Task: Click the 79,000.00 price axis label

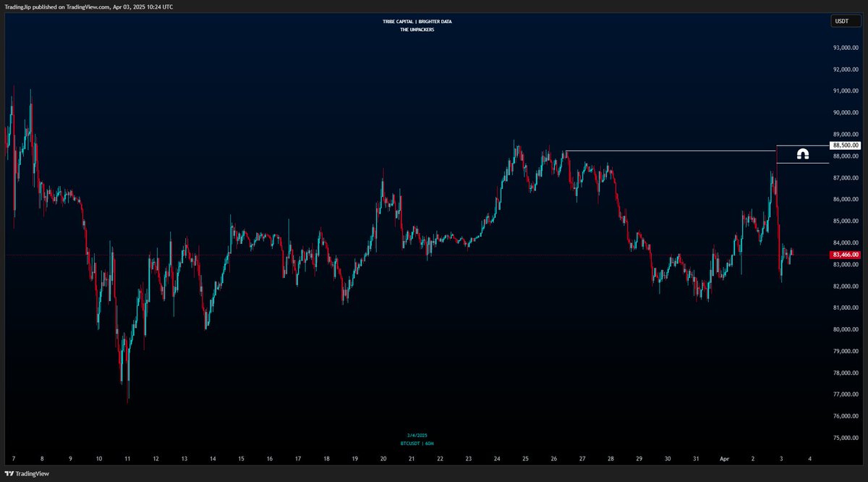Action: tap(846, 352)
